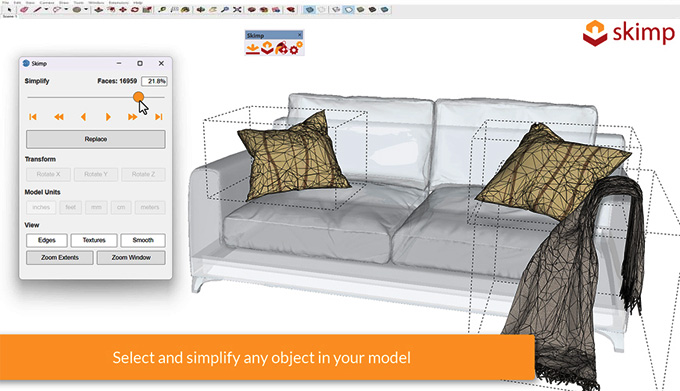The width and height of the screenshot is (680, 391).
Task: Click the Extension Manager ruby icon
Action: pyautogui.click(x=291, y=10)
